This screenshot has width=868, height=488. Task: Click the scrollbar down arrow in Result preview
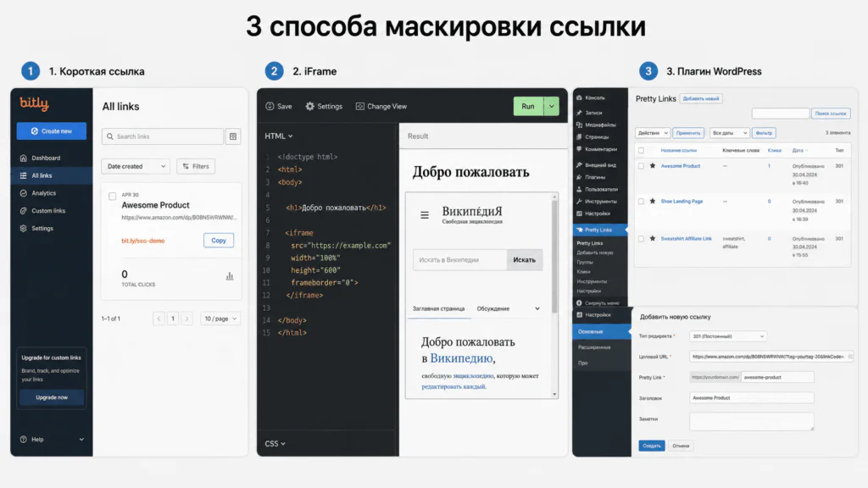point(554,394)
